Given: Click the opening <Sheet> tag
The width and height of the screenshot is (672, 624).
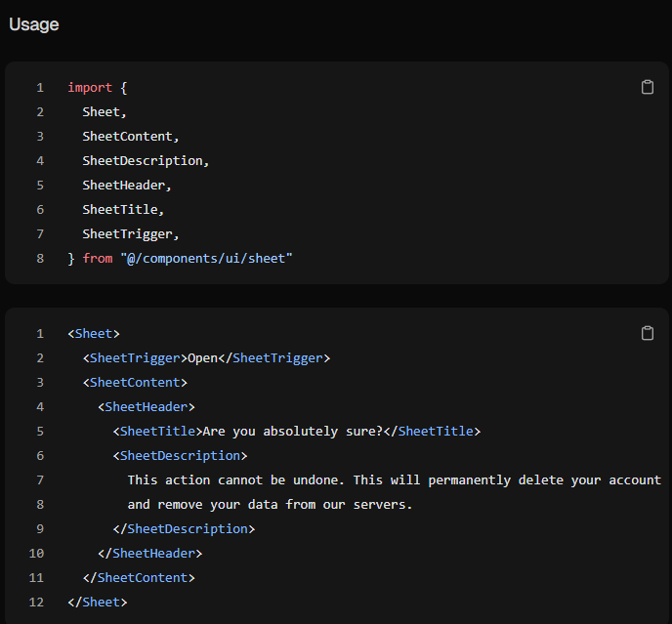Looking at the screenshot, I should 94,333.
